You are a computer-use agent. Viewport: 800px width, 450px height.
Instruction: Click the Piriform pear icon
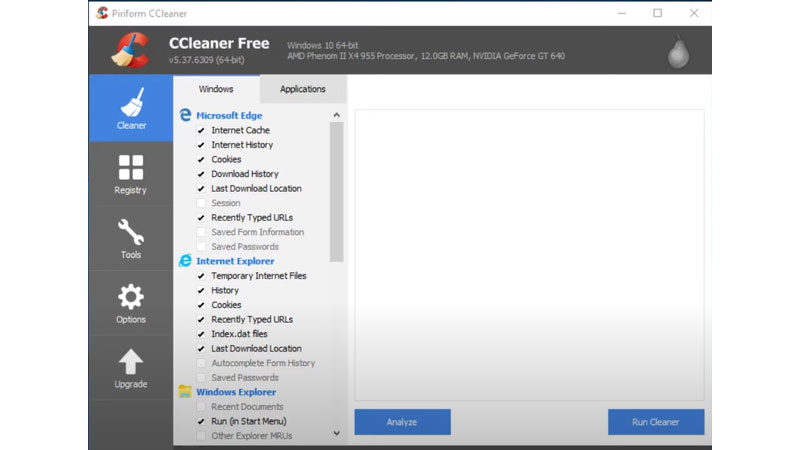tap(679, 52)
